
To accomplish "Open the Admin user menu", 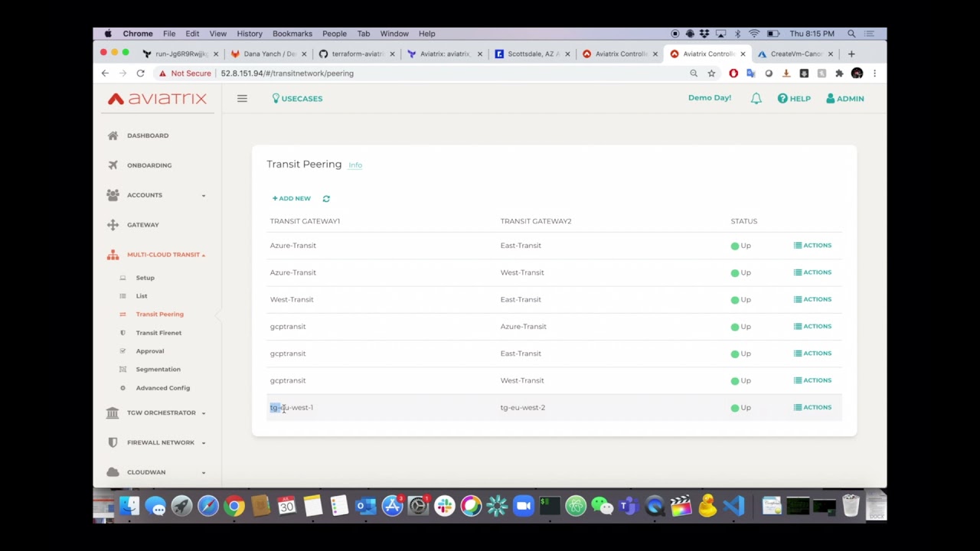I will tap(845, 99).
